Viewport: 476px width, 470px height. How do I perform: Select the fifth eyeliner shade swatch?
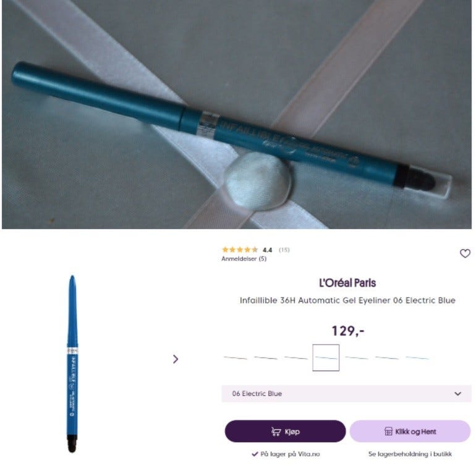coord(357,358)
